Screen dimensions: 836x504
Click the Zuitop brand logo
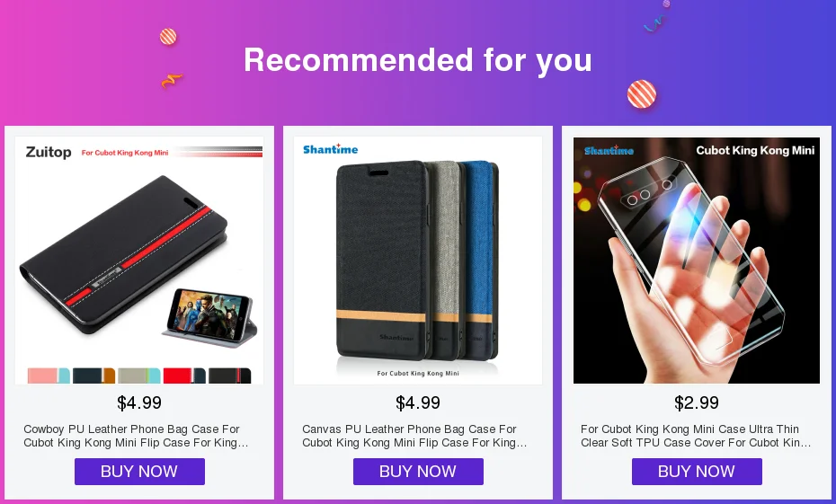click(x=49, y=153)
